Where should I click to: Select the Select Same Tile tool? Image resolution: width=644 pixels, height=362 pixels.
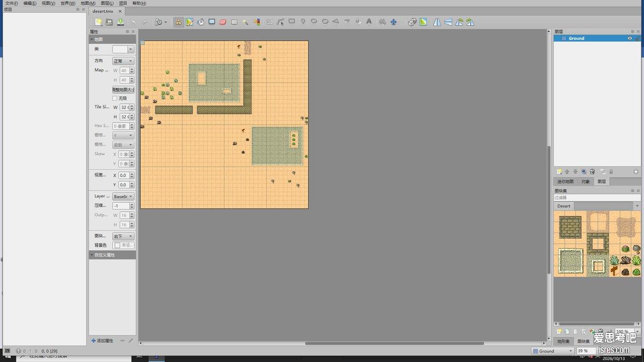(x=257, y=22)
